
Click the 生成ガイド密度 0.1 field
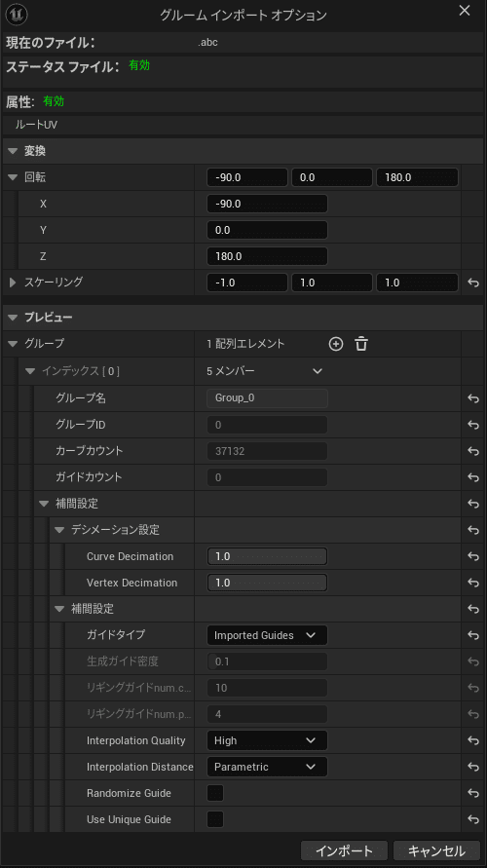click(x=267, y=660)
